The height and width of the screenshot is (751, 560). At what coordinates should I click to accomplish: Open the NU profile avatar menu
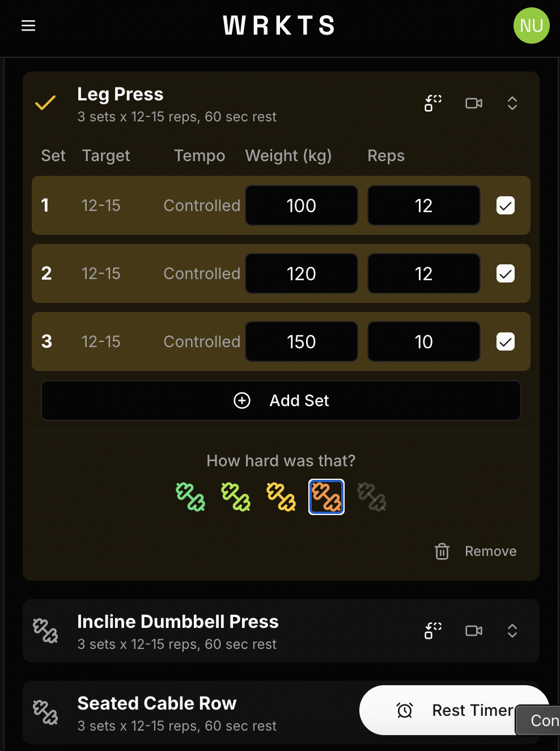531,26
